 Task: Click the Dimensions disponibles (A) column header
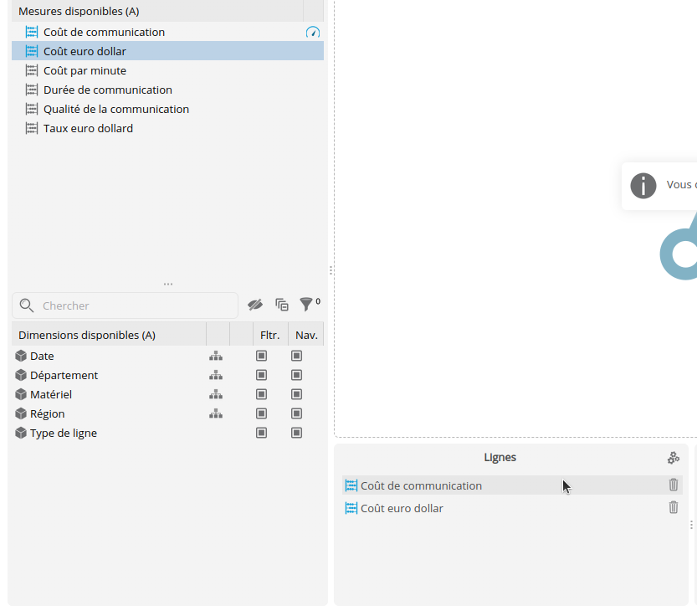(87, 335)
